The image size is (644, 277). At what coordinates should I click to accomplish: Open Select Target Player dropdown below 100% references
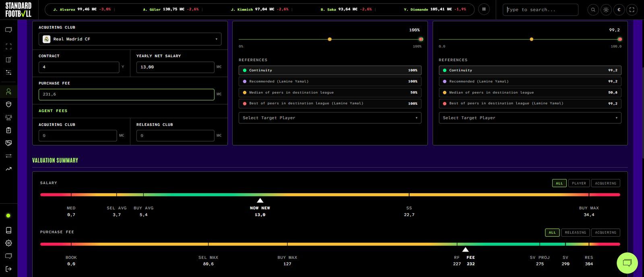(330, 118)
